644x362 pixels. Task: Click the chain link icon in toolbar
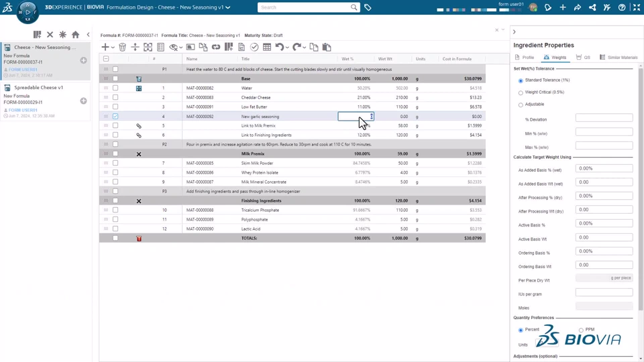coord(216,47)
